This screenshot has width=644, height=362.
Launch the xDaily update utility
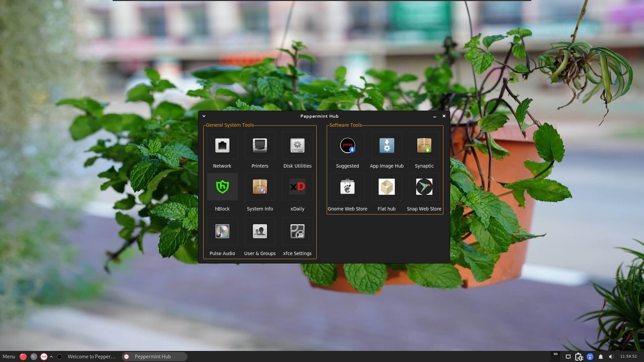point(297,187)
